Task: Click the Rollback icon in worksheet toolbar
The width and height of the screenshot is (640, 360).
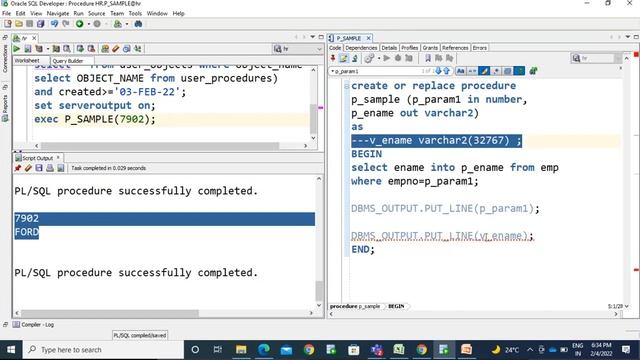Action: click(x=91, y=49)
